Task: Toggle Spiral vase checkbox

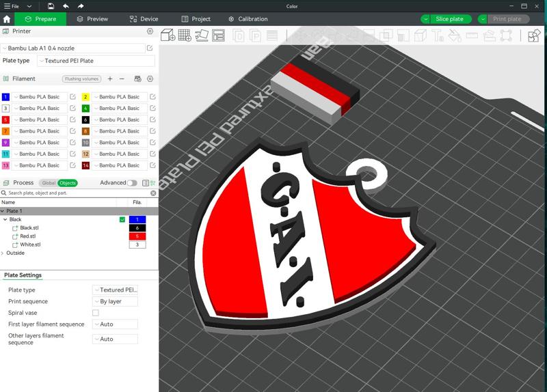Action: click(96, 313)
